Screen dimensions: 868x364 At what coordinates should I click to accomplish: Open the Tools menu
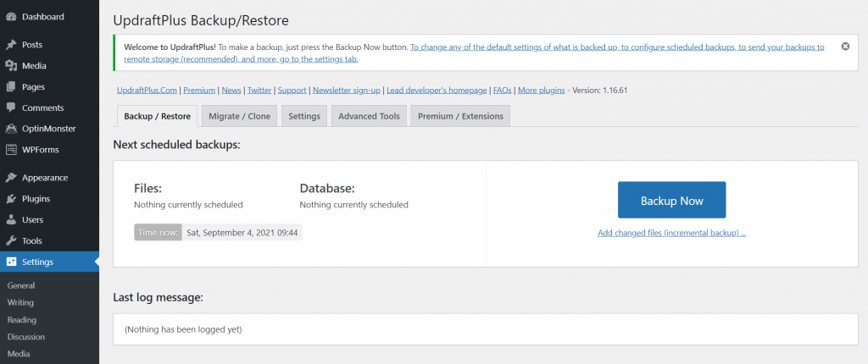click(x=49, y=240)
